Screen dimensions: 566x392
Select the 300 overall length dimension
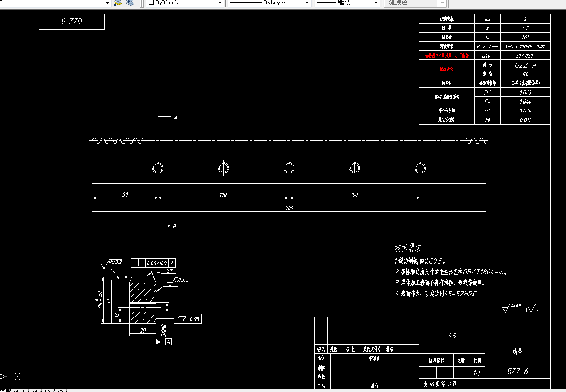[x=289, y=208]
